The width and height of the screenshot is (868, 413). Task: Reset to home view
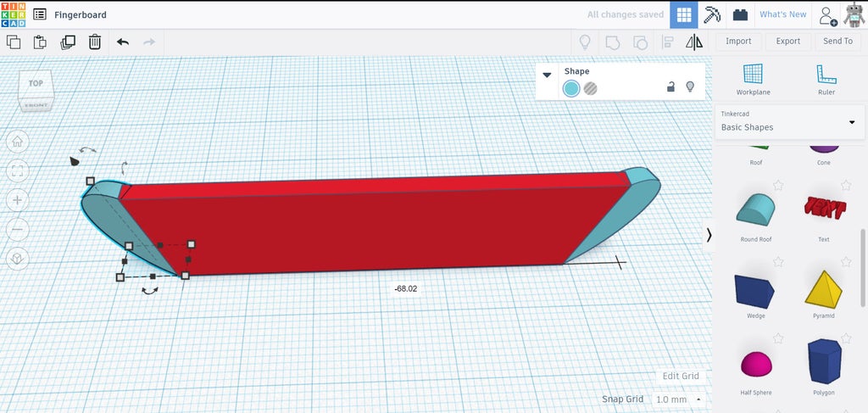pyautogui.click(x=17, y=142)
